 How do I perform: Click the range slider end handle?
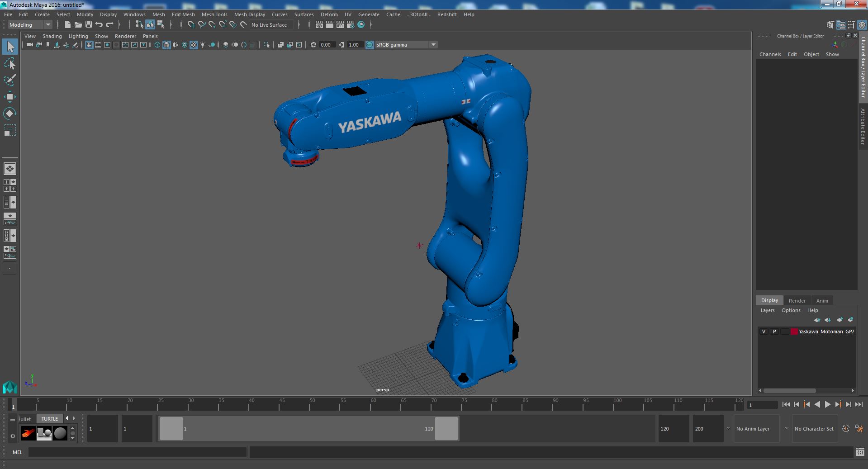446,428
